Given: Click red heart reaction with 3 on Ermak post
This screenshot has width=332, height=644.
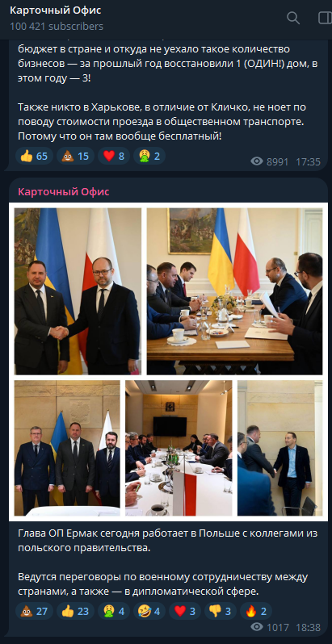Looking at the screenshot, I should 185,611.
